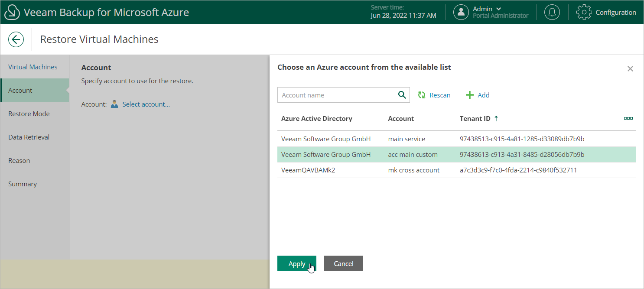644x289 pixels.
Task: Close the Azure account panel
Action: pos(630,68)
